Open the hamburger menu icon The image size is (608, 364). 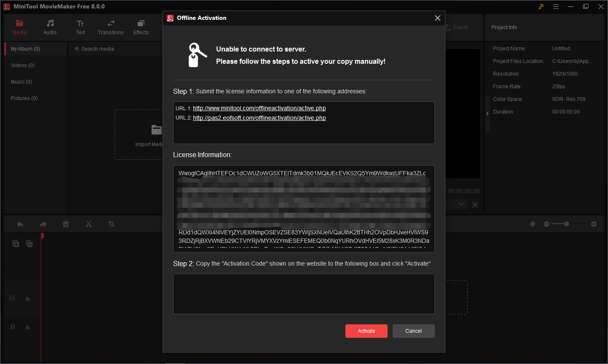pyautogui.click(x=556, y=6)
